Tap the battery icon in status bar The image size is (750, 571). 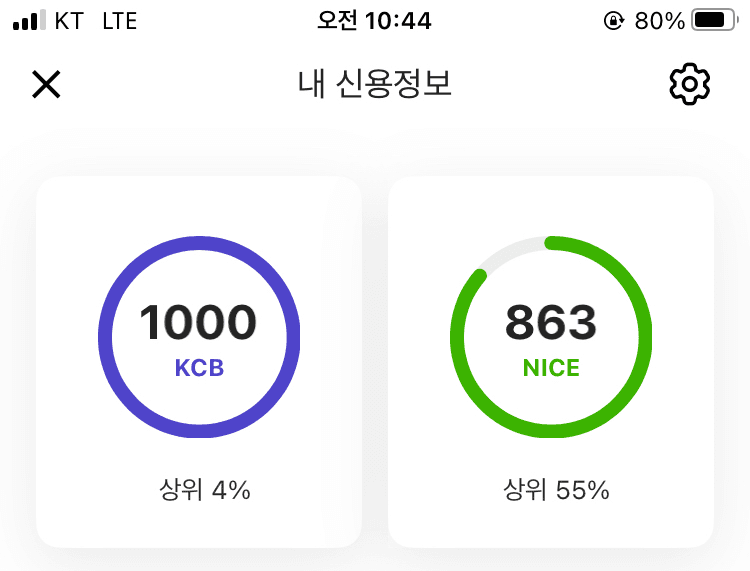pyautogui.click(x=713, y=20)
